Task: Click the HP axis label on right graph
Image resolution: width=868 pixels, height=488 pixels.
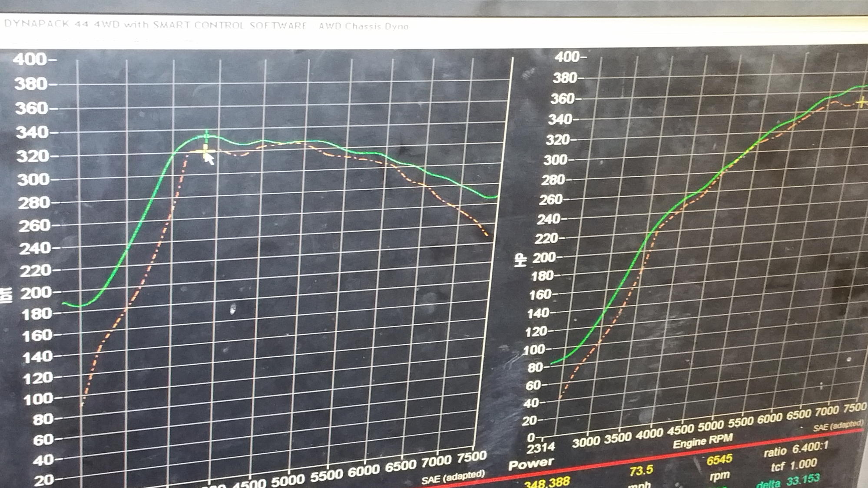Action: 520,260
